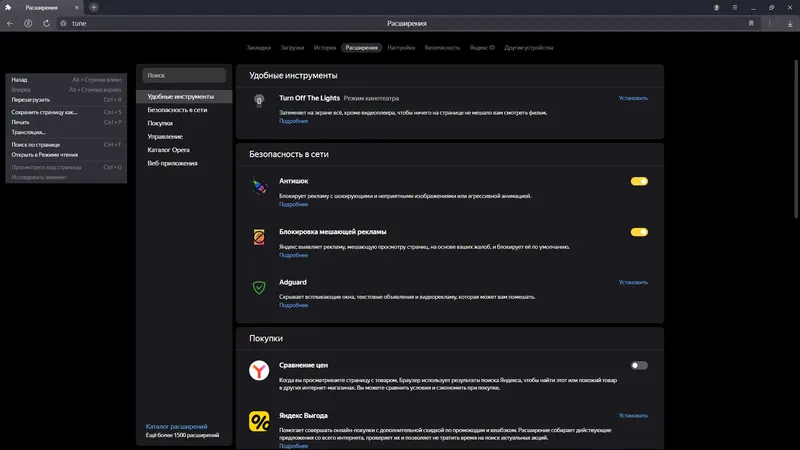
Task: Click the Сравнение цен Yandex icon
Action: [x=259, y=370]
